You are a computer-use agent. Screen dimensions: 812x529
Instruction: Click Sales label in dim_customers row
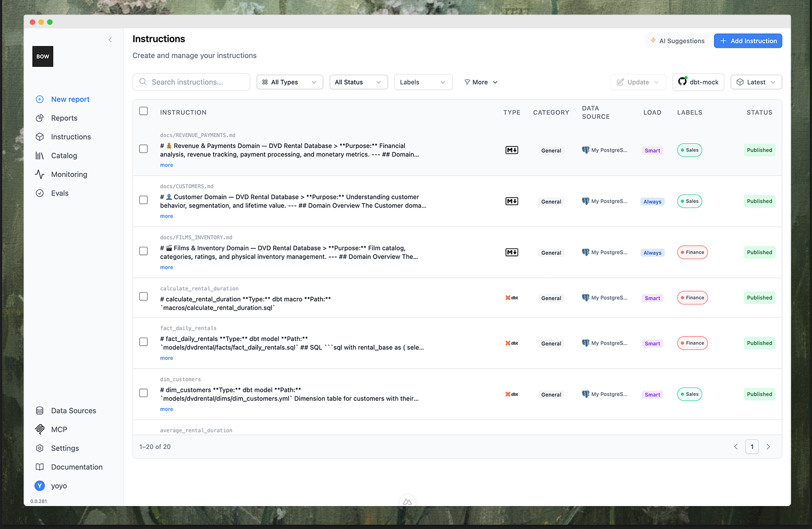(x=690, y=394)
